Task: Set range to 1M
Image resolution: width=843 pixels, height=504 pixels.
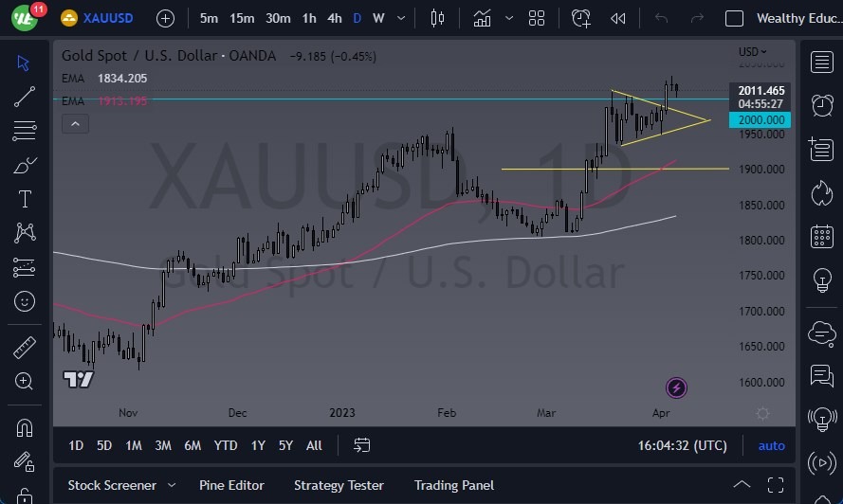Action: [134, 445]
